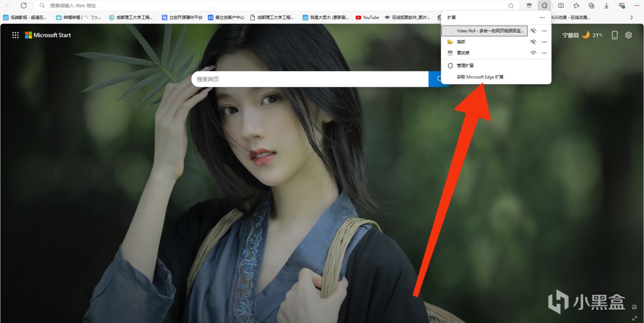The image size is (644, 323).
Task: Open the Microsoft Start app launcher grid
Action: (x=16, y=35)
